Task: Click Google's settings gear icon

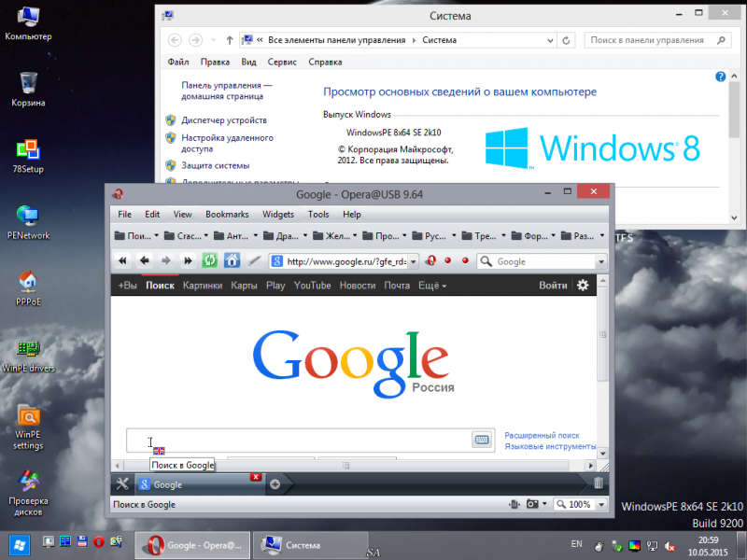Action: coord(583,286)
